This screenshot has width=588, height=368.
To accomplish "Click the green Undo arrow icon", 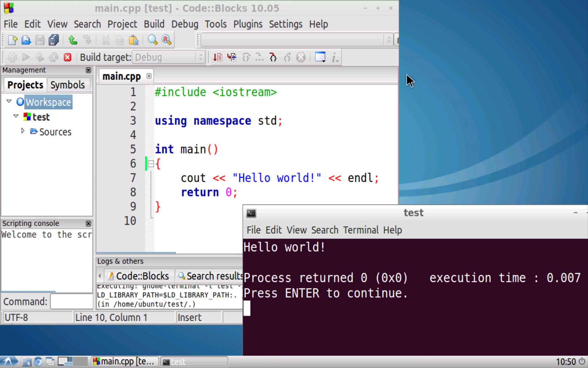I will [73, 40].
